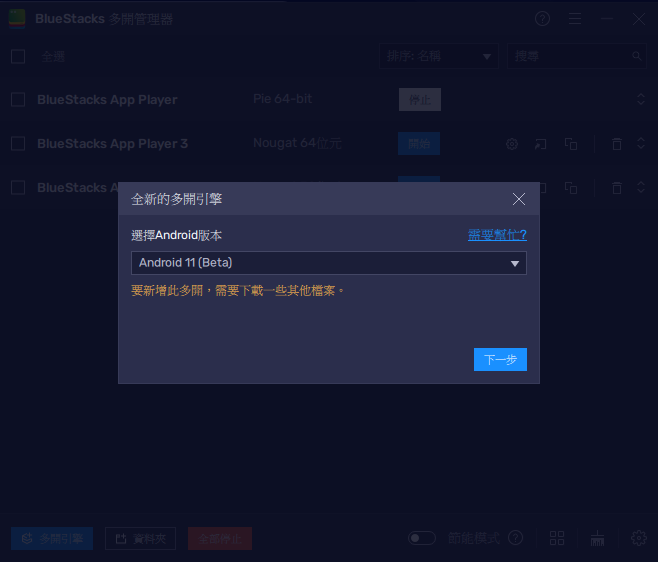
Task: Minimize the multi-instance manager window
Action: pyautogui.click(x=607, y=19)
